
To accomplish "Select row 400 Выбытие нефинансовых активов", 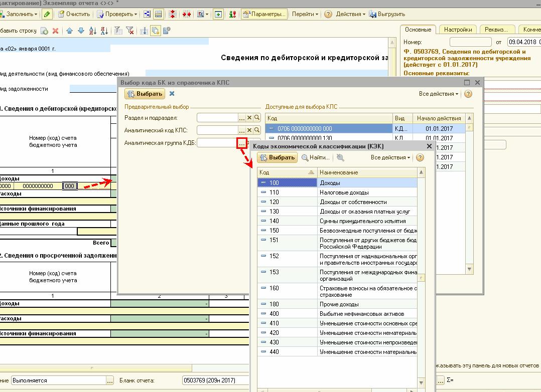I will coord(337,314).
